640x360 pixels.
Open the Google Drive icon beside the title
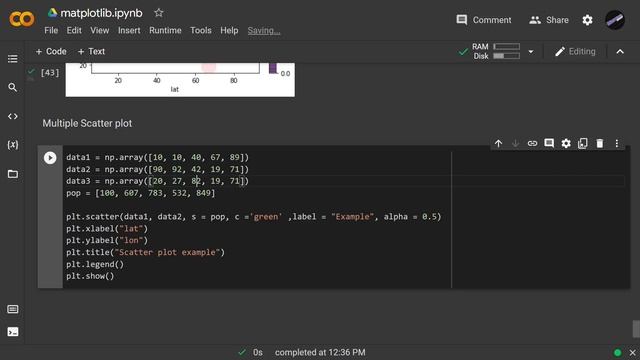(52, 13)
